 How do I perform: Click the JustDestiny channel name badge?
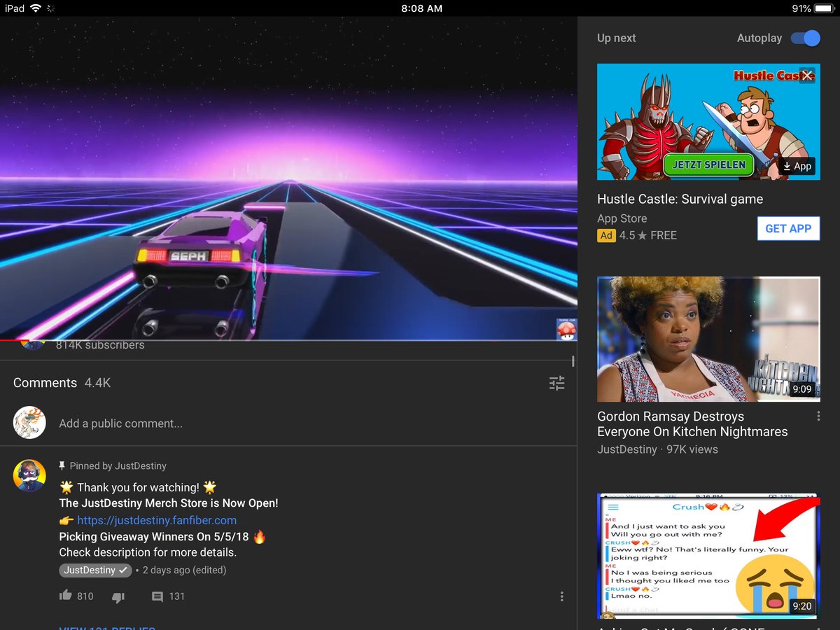coord(95,570)
